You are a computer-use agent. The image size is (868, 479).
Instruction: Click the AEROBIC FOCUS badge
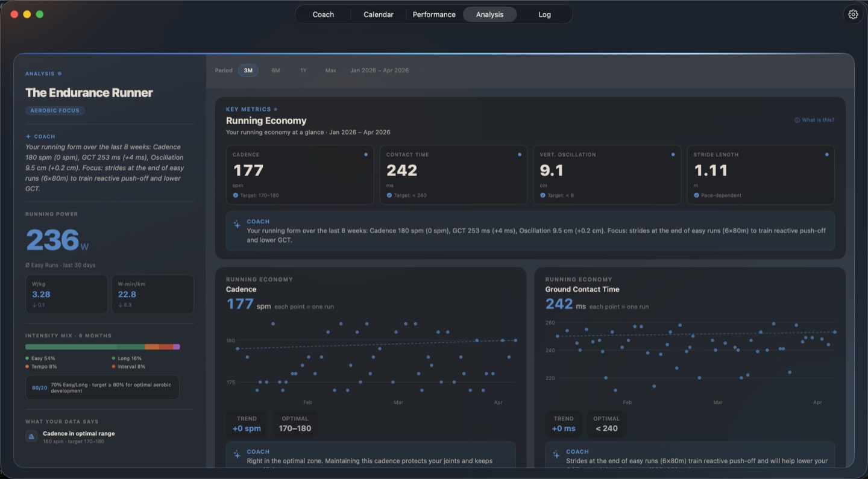pos(55,110)
